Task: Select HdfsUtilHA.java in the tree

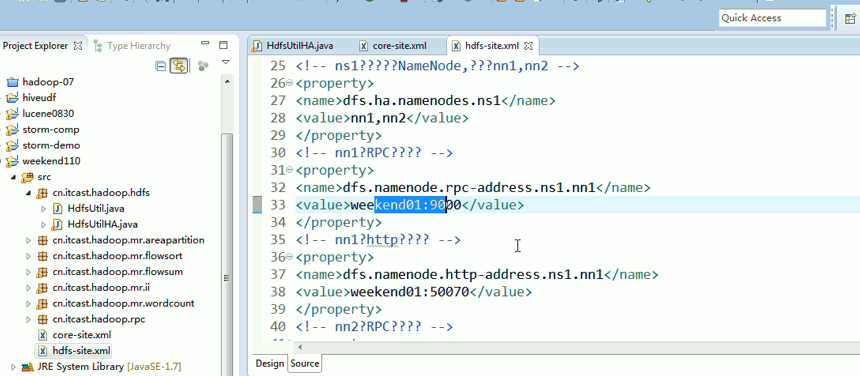Action: pos(103,225)
